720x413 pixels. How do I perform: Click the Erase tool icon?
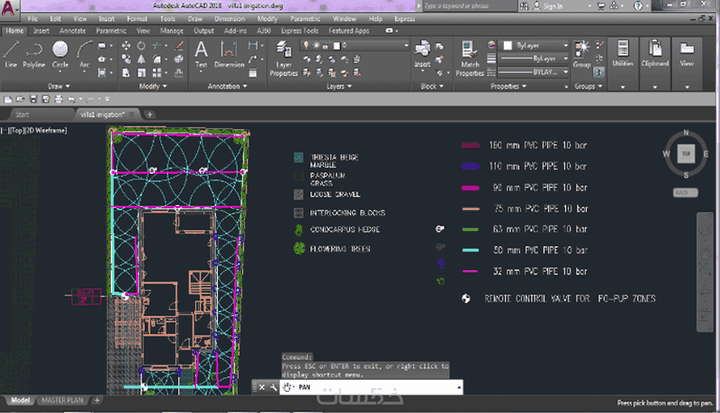(x=179, y=45)
